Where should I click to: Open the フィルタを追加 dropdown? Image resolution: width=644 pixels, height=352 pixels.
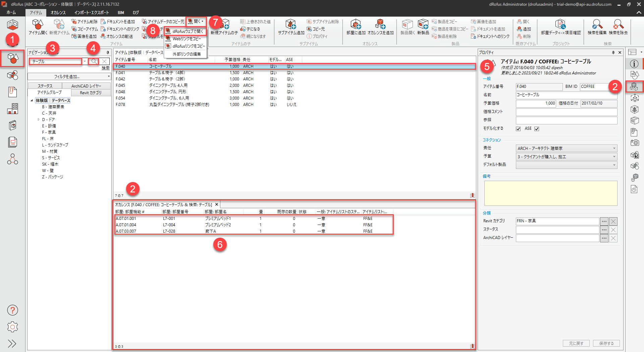69,77
